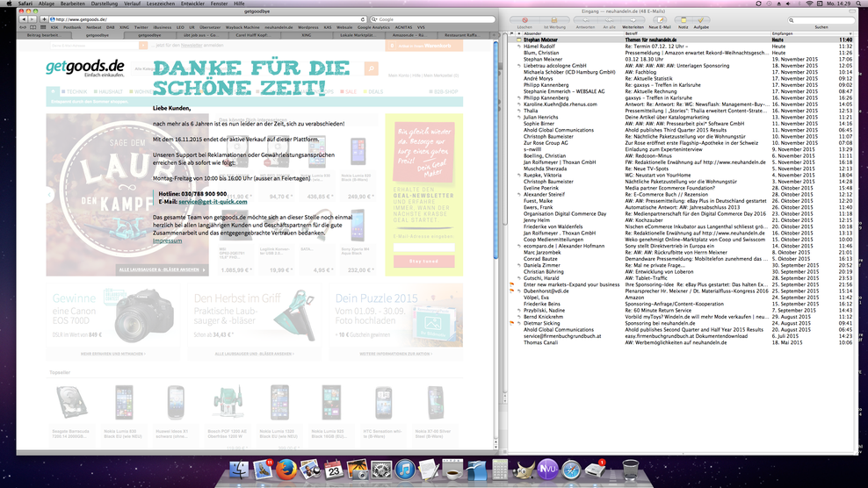Click the Seagate Barracuda hard drive thumbnail
The image size is (868, 488).
click(x=71, y=402)
